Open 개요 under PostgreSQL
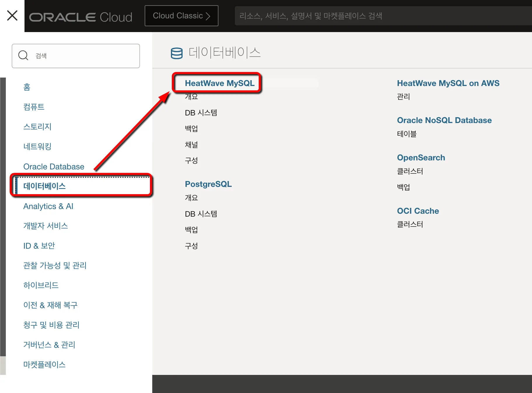The height and width of the screenshot is (393, 532). [191, 198]
